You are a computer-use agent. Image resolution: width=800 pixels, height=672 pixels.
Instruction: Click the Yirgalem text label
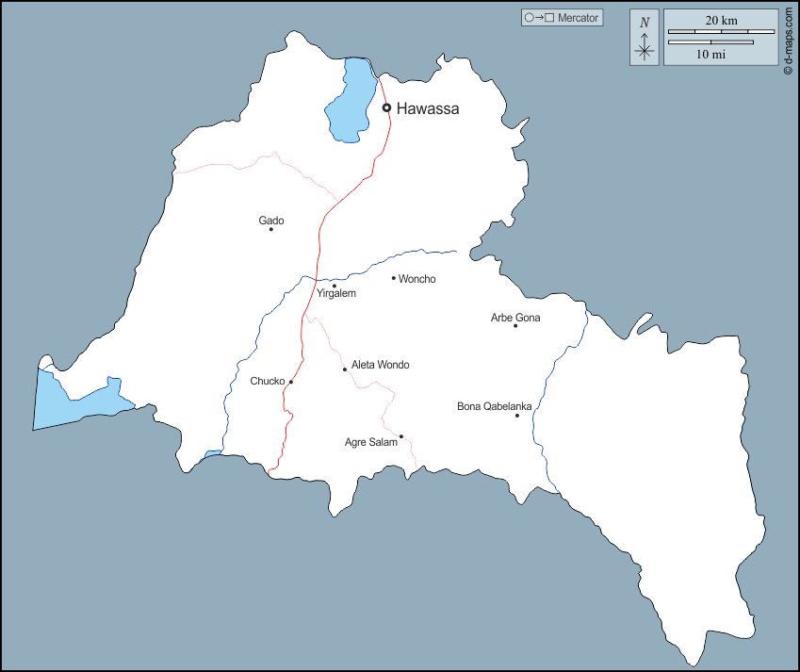pyautogui.click(x=336, y=294)
